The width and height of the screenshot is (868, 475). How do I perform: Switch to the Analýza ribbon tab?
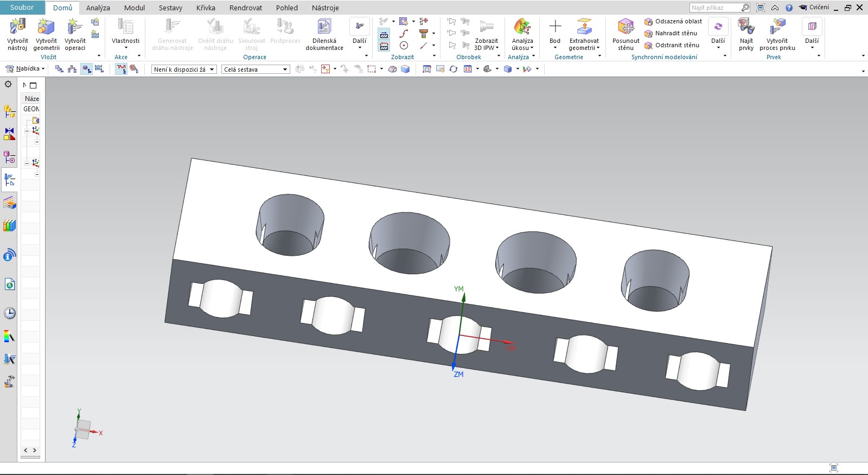click(x=98, y=8)
